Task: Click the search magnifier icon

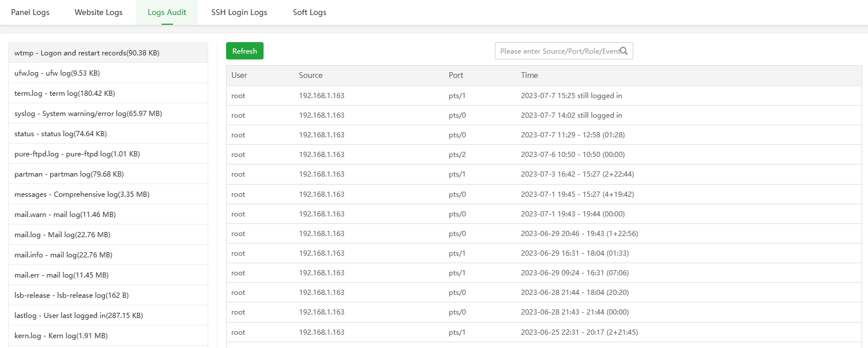Action: 623,51
